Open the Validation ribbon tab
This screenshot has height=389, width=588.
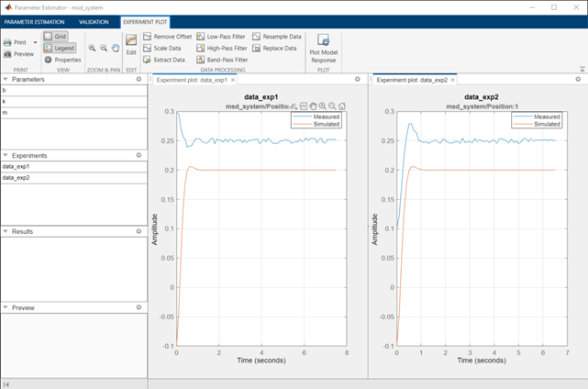click(x=94, y=20)
